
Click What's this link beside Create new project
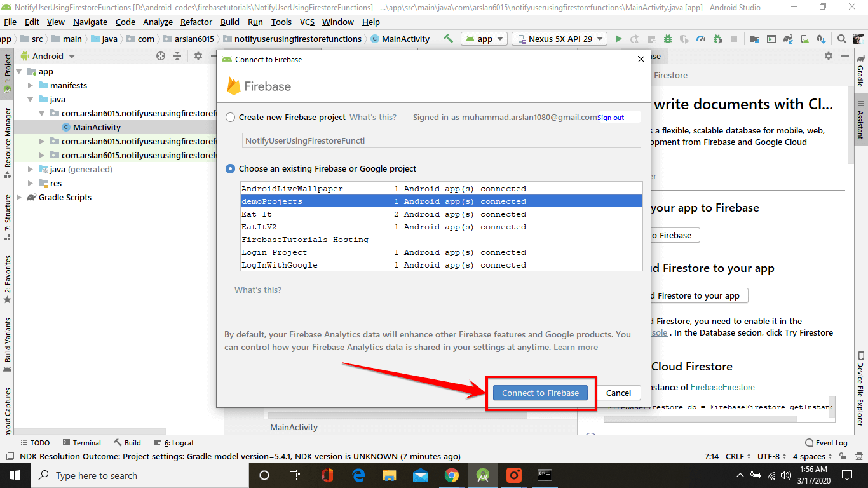pyautogui.click(x=373, y=117)
